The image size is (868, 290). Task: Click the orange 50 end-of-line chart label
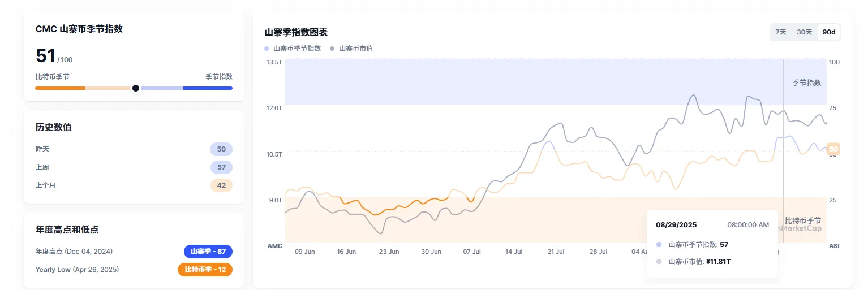833,149
